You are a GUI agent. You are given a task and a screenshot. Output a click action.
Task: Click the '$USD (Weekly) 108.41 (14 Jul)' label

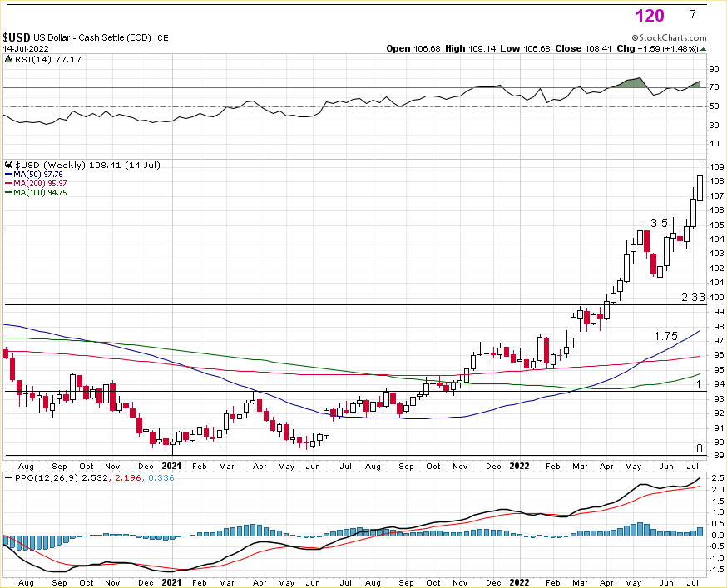(87, 165)
